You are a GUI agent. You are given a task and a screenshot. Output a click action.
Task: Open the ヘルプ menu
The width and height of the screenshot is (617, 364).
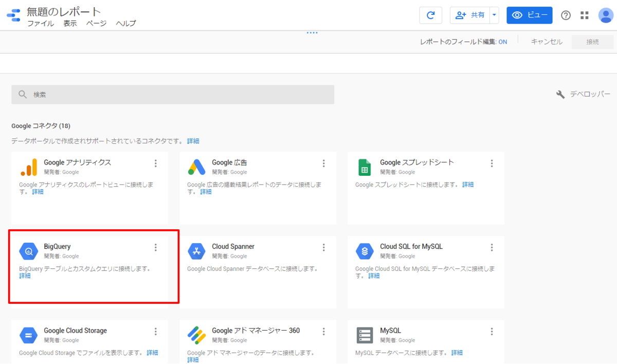coord(126,23)
